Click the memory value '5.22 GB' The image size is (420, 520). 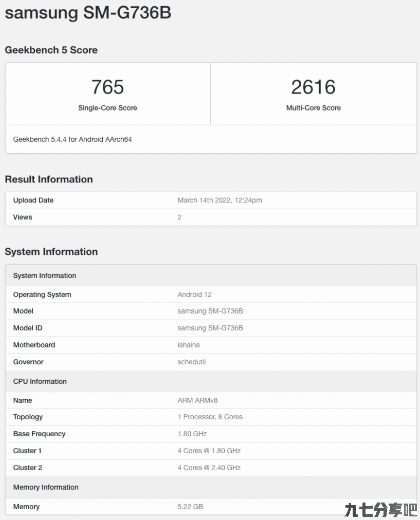pyautogui.click(x=190, y=507)
